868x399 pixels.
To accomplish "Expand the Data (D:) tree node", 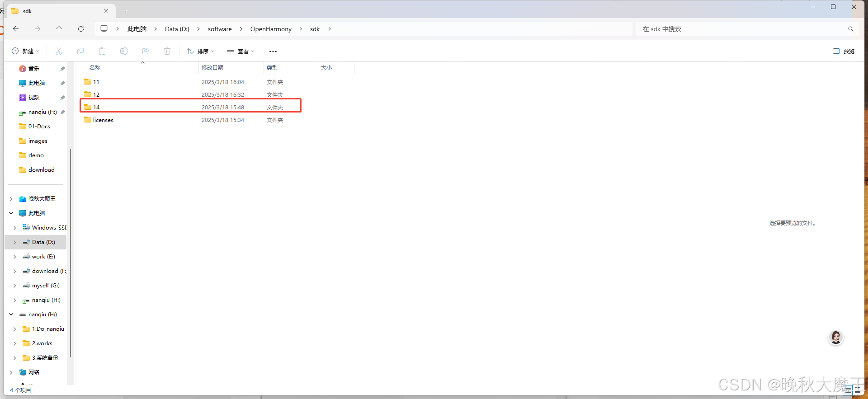I will click(15, 242).
